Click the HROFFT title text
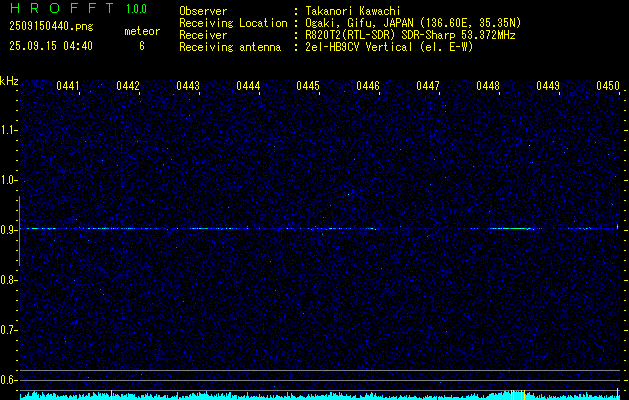 tap(60, 8)
